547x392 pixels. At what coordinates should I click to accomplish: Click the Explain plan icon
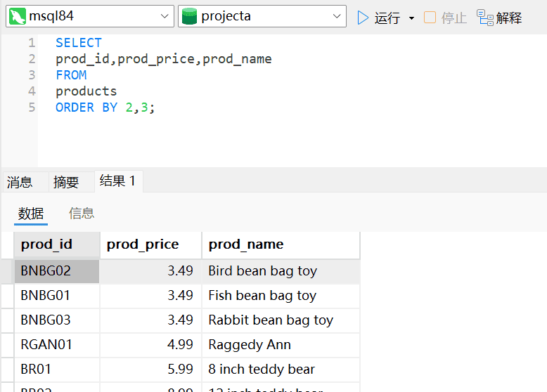pos(485,17)
